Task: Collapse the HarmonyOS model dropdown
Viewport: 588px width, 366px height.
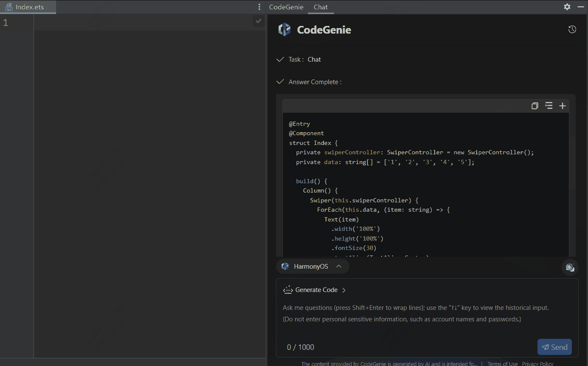Action: 339,266
